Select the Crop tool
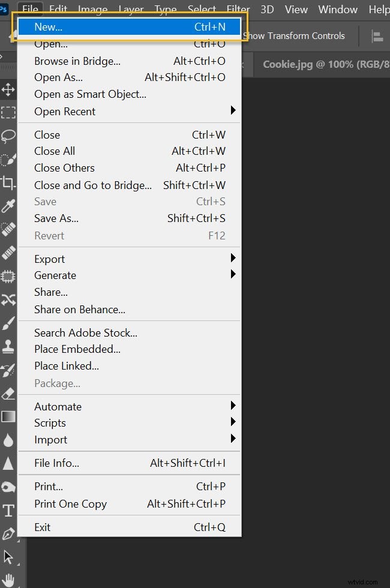 click(x=8, y=182)
